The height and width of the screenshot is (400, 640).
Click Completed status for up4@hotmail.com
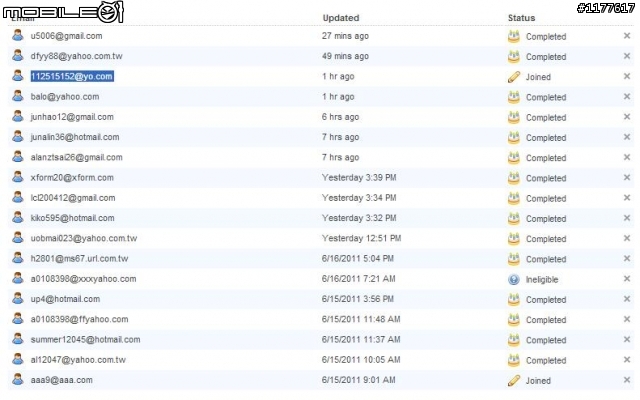point(546,300)
